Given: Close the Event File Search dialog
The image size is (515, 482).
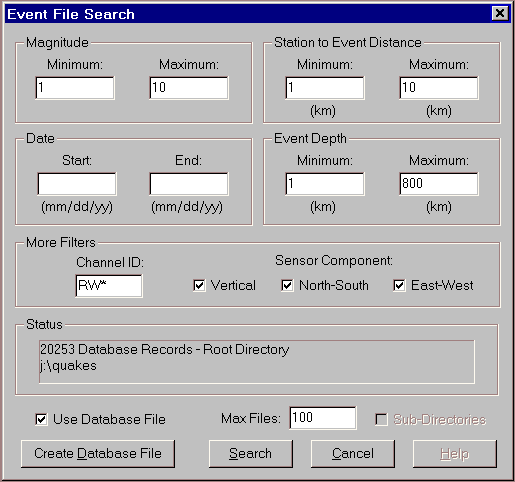Looking at the screenshot, I should [x=500, y=13].
